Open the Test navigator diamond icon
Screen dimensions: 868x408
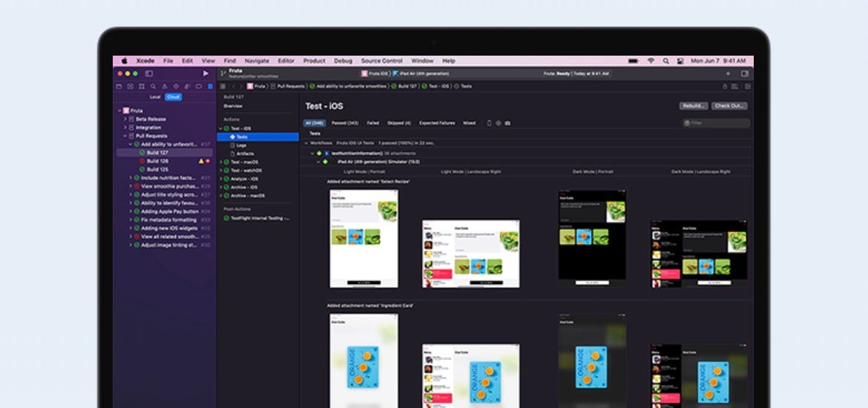click(x=176, y=86)
